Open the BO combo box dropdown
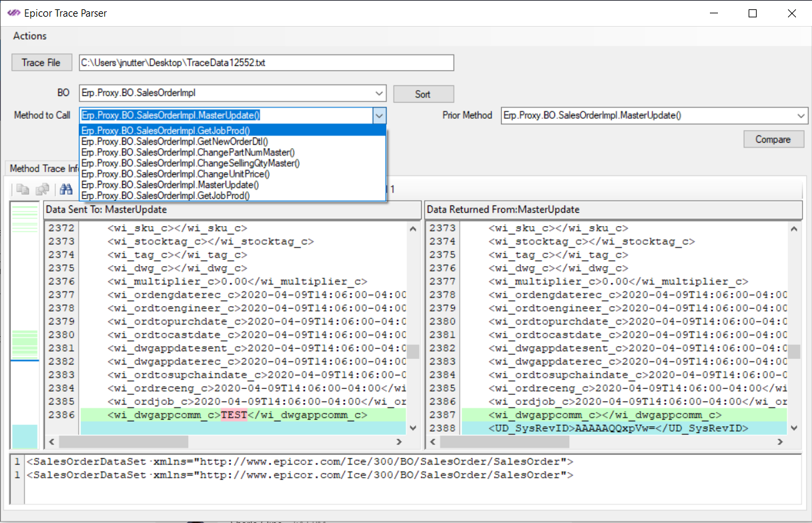 click(379, 93)
